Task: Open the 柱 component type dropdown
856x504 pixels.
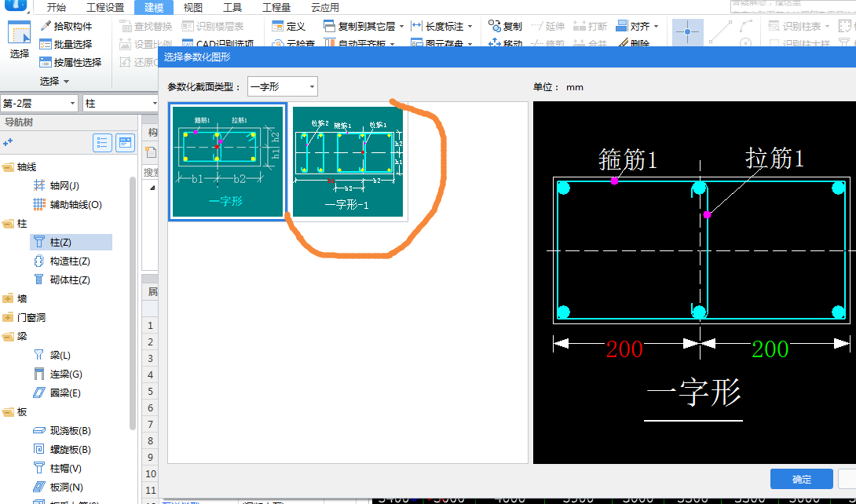Action: tap(121, 103)
